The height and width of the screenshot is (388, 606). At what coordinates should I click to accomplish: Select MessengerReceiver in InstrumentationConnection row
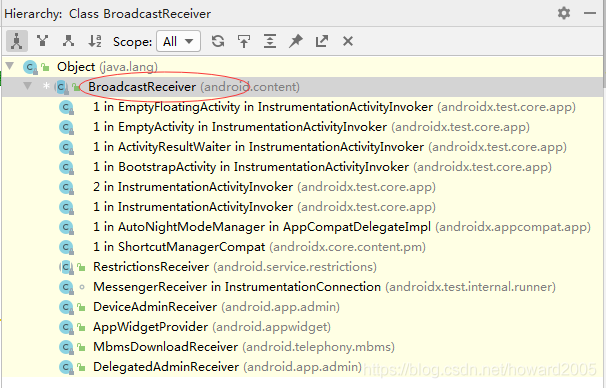pos(302,287)
